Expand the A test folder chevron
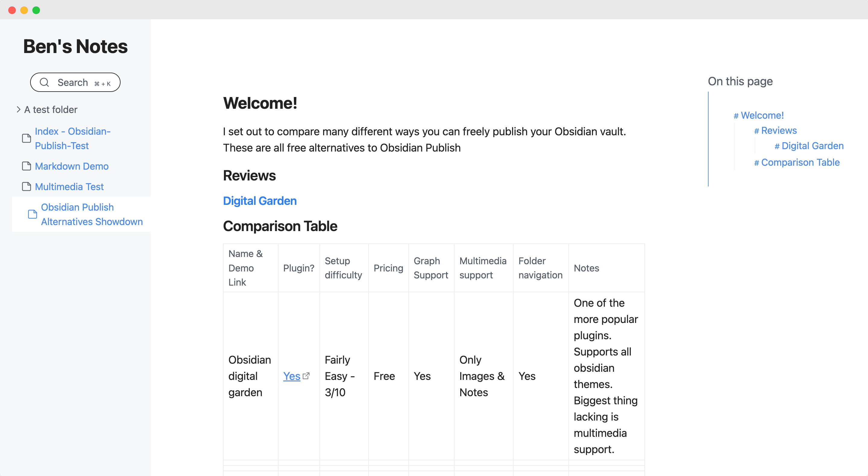This screenshot has height=476, width=868. coord(18,109)
